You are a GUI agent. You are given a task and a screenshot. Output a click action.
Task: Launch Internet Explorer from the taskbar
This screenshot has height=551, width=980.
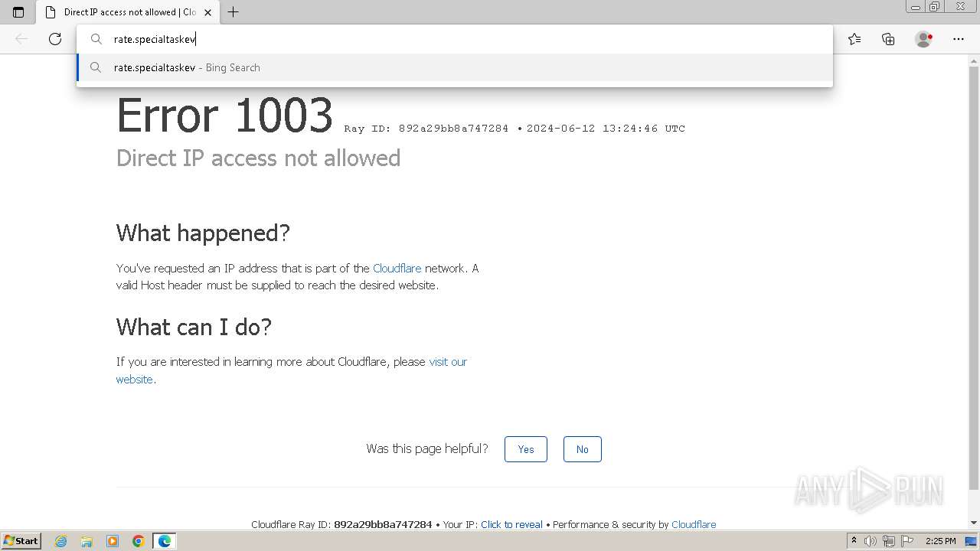click(61, 541)
